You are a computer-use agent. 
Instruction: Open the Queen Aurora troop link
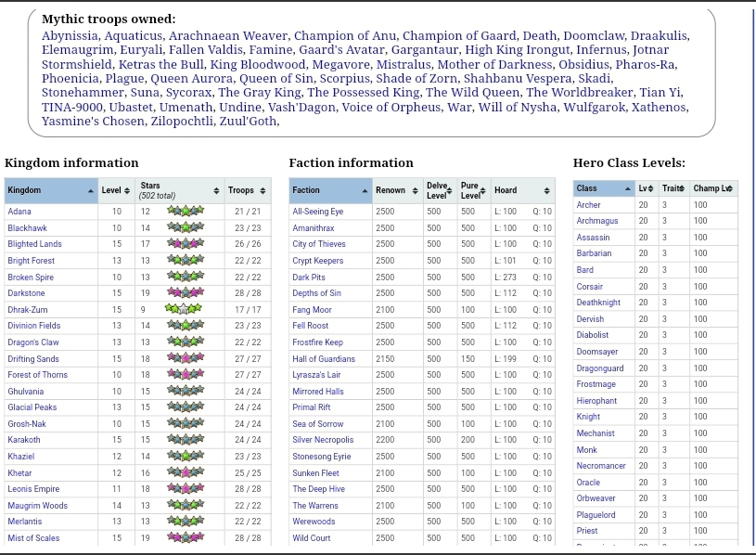[191, 78]
